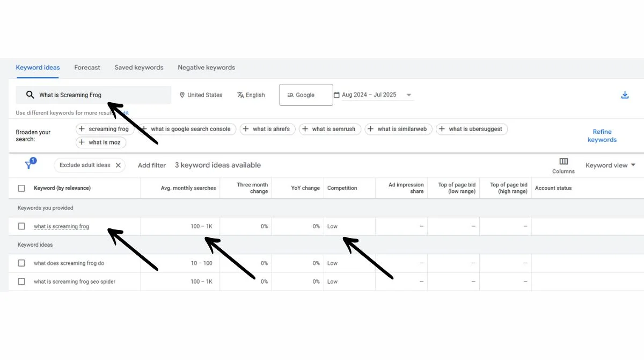
Task: Sort by Keyword (by relevance) header
Action: (62, 188)
